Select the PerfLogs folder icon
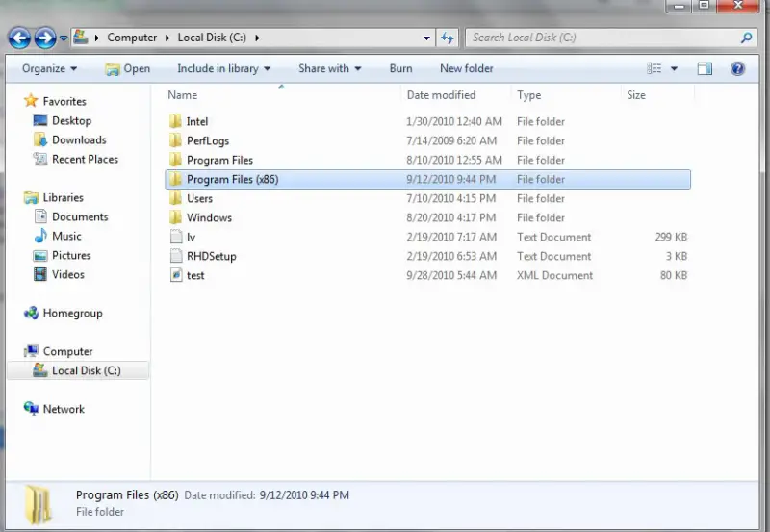The width and height of the screenshot is (770, 532). [175, 140]
